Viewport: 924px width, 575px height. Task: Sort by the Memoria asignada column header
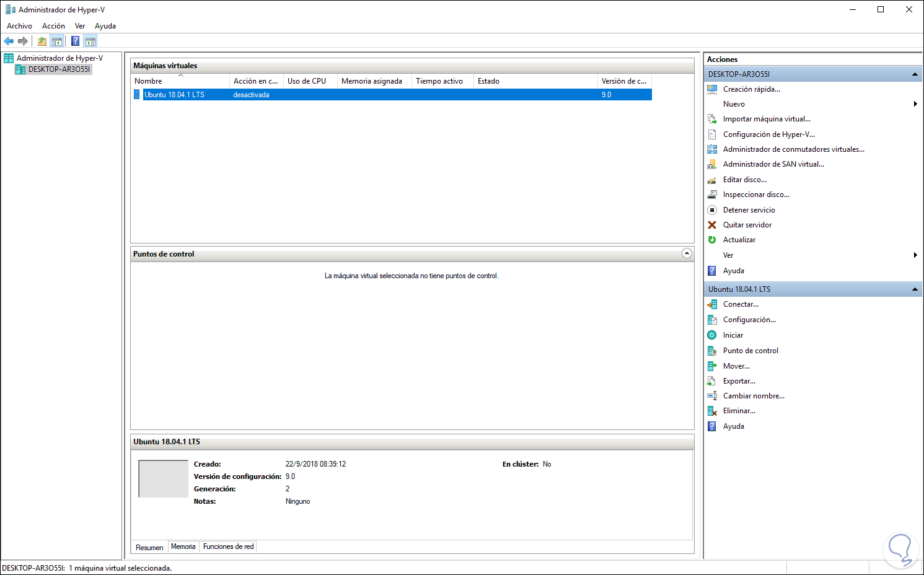(374, 81)
